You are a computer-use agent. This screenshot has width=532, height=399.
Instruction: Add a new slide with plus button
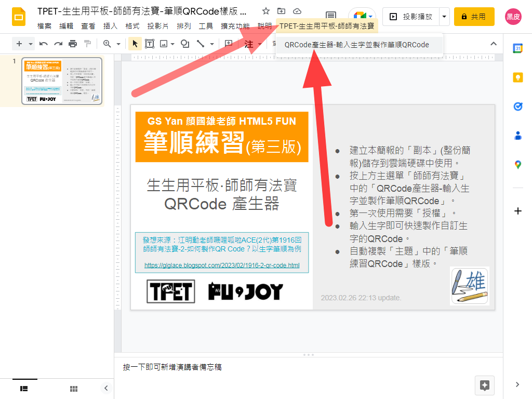(x=19, y=44)
